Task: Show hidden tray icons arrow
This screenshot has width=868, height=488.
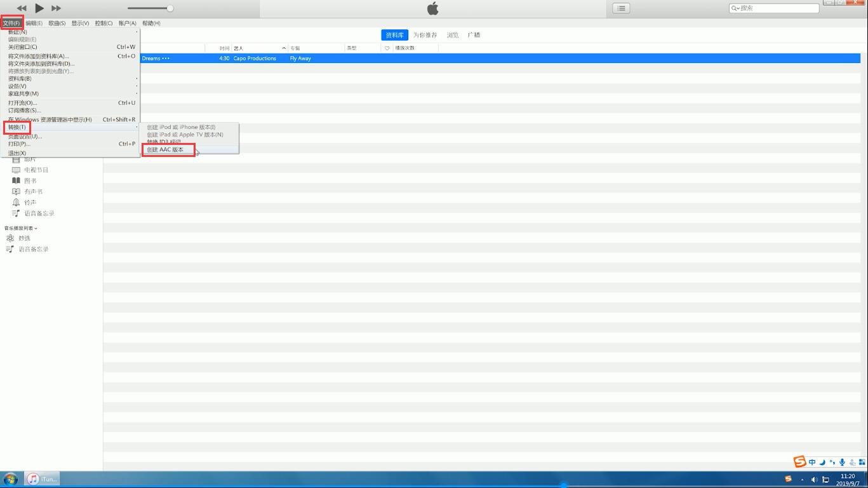Action: (802, 480)
